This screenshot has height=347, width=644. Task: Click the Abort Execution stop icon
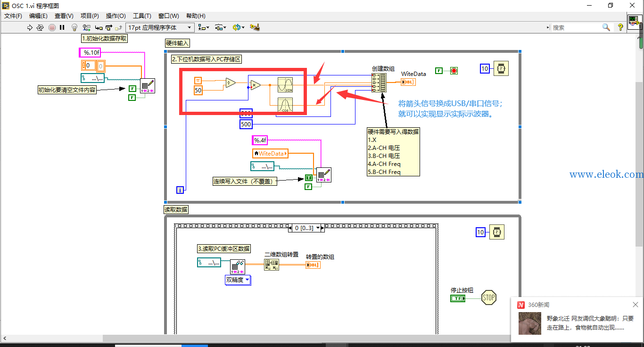(x=52, y=28)
